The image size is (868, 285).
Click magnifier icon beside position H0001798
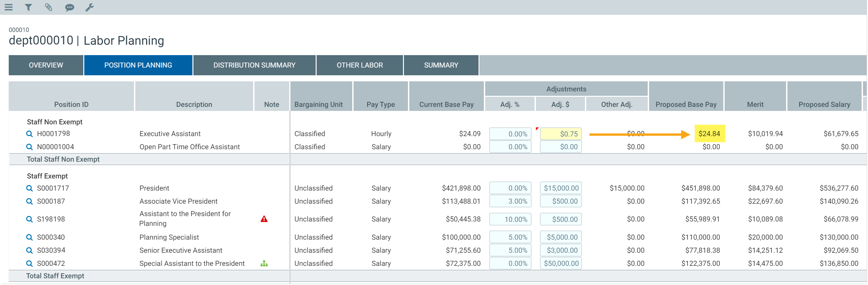pos(30,134)
